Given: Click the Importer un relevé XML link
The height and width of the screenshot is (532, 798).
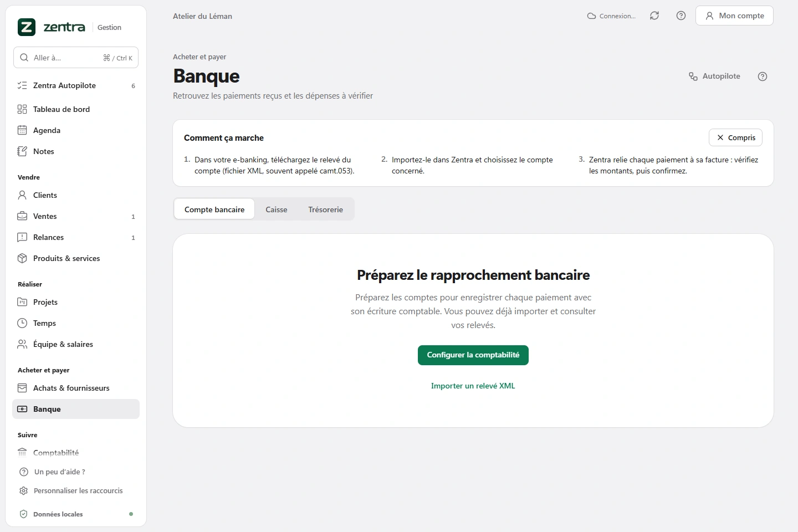Looking at the screenshot, I should 473,386.
